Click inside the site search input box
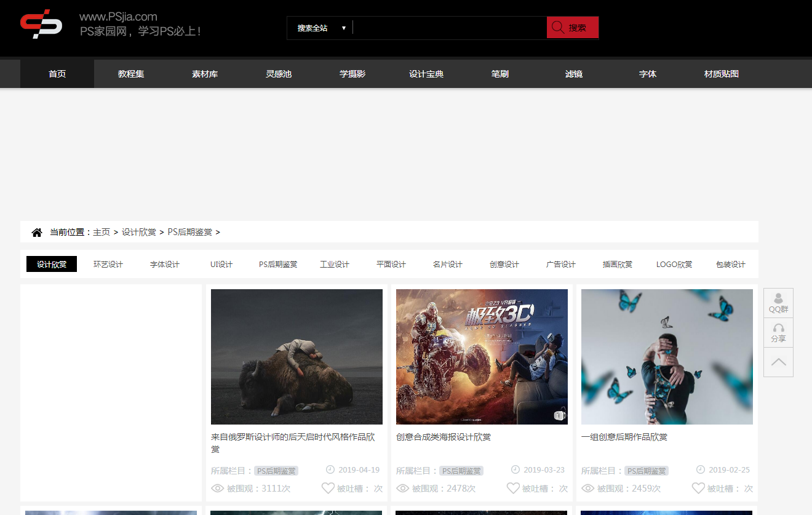Screen dimensions: 812x515 (x=449, y=27)
